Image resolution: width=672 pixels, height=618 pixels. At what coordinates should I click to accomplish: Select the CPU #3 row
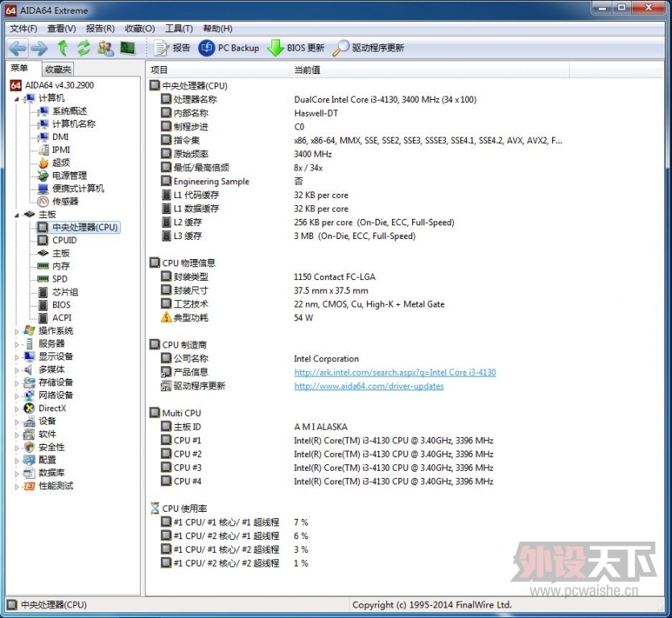327,468
